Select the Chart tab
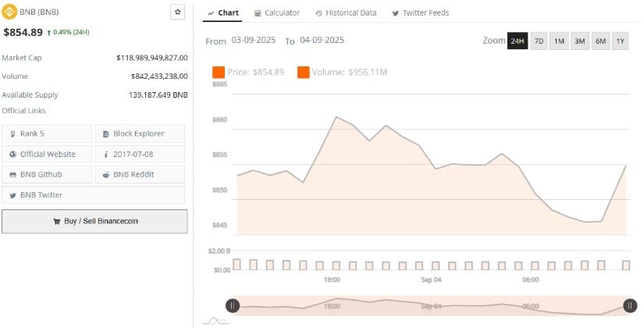Screen dimensions: 644x328 point(223,13)
